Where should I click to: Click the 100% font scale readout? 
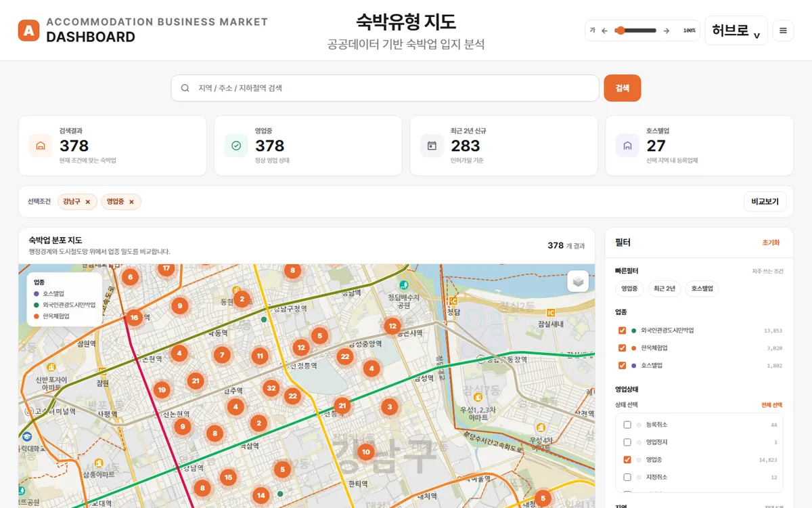coord(690,30)
